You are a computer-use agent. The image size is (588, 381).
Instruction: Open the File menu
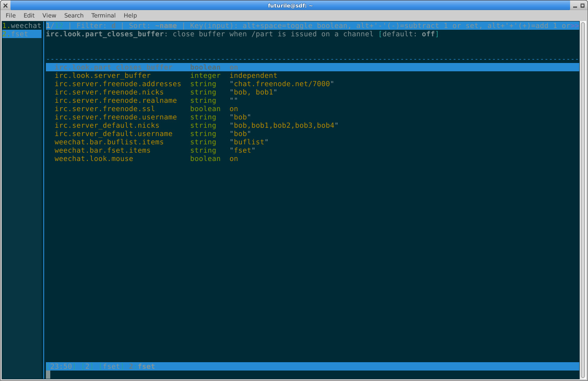10,15
